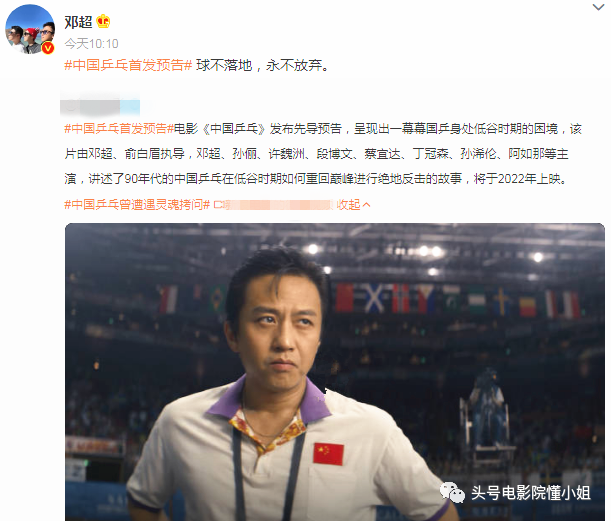Click the blurred video link after hashtag
Viewport: 611px width, 521px height.
(x=274, y=204)
